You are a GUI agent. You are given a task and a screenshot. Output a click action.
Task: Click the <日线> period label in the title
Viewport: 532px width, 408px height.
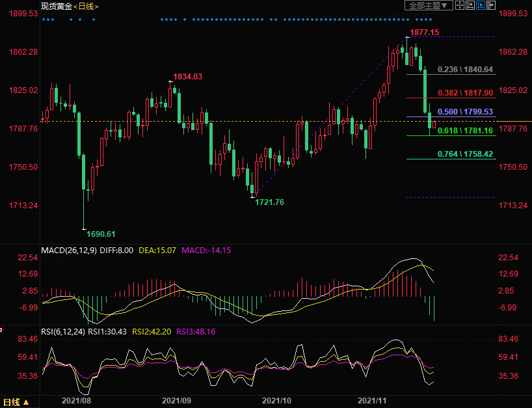point(85,6)
